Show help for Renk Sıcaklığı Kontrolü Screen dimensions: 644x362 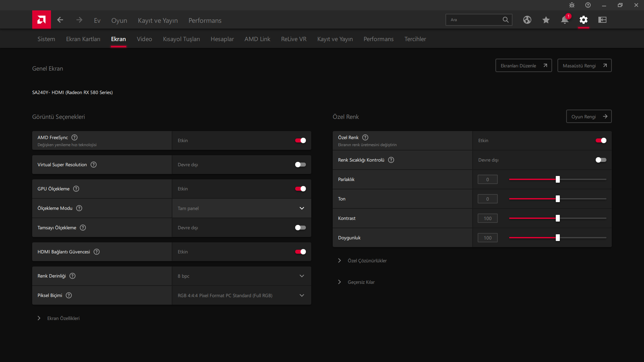[391, 160]
